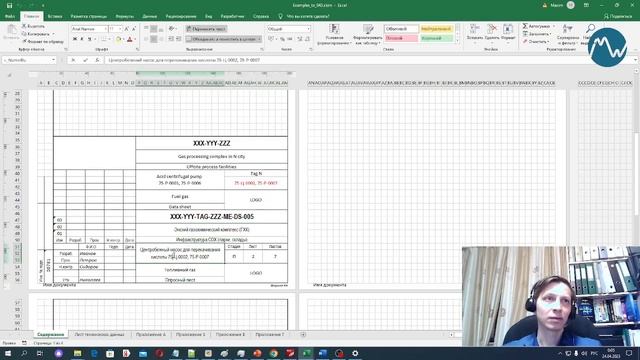Apply the Хороший cell style

436,38
